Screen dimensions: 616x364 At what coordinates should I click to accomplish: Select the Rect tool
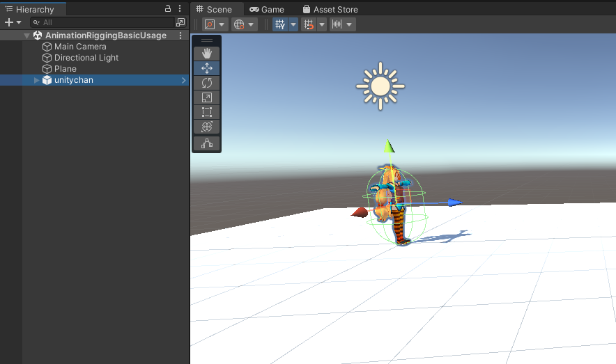pyautogui.click(x=207, y=112)
